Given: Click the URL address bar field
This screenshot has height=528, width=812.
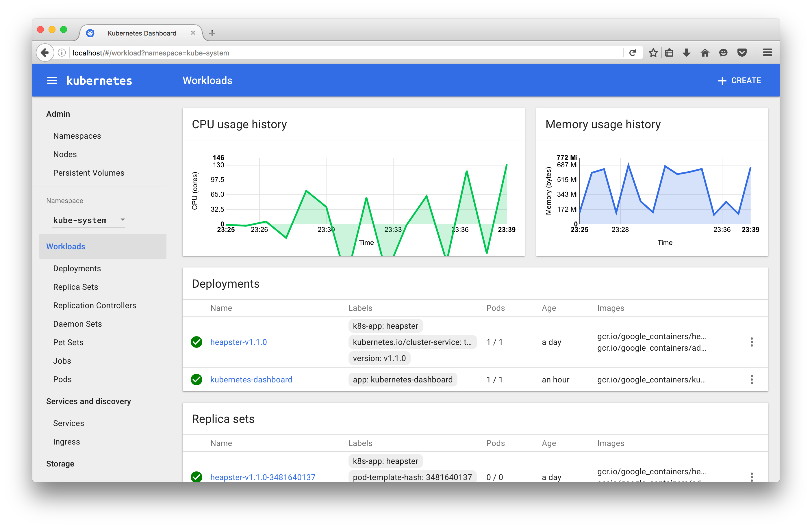Looking at the screenshot, I should (341, 53).
